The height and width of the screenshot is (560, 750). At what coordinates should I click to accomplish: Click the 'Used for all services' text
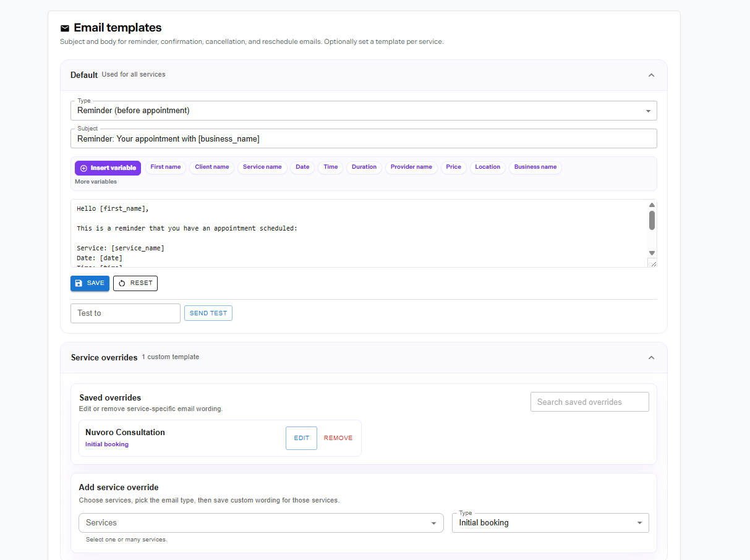point(134,75)
